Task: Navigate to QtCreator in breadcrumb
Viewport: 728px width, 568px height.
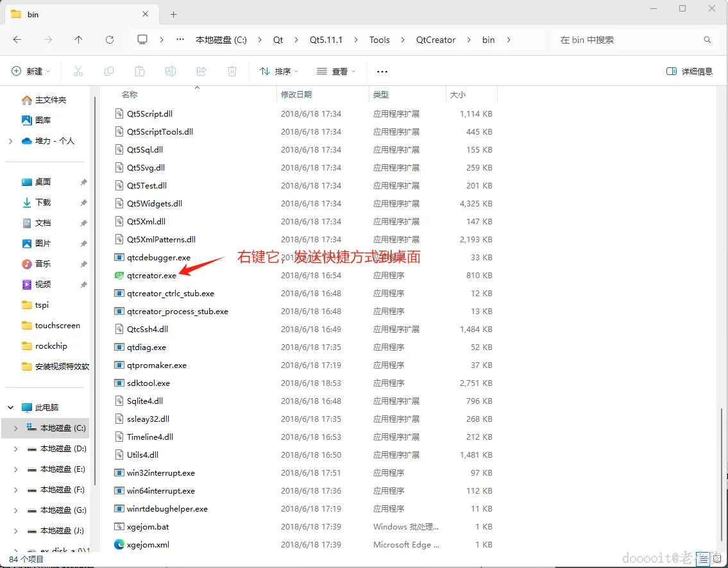Action: click(436, 40)
